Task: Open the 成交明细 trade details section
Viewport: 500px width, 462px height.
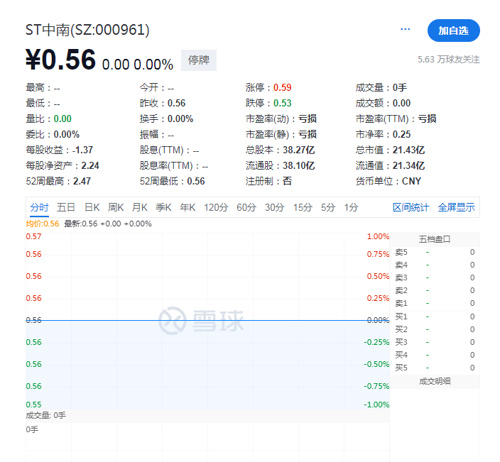Action: tap(435, 381)
